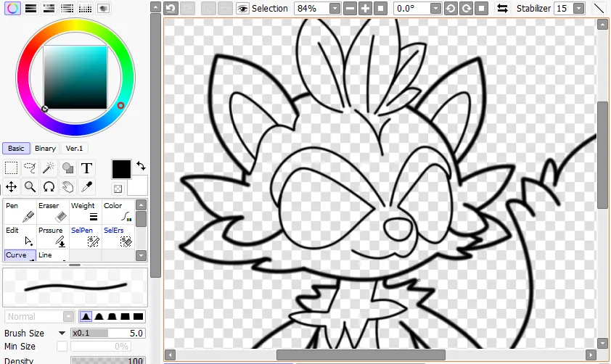
Task: Select the lasso selection tool
Action: (30, 168)
